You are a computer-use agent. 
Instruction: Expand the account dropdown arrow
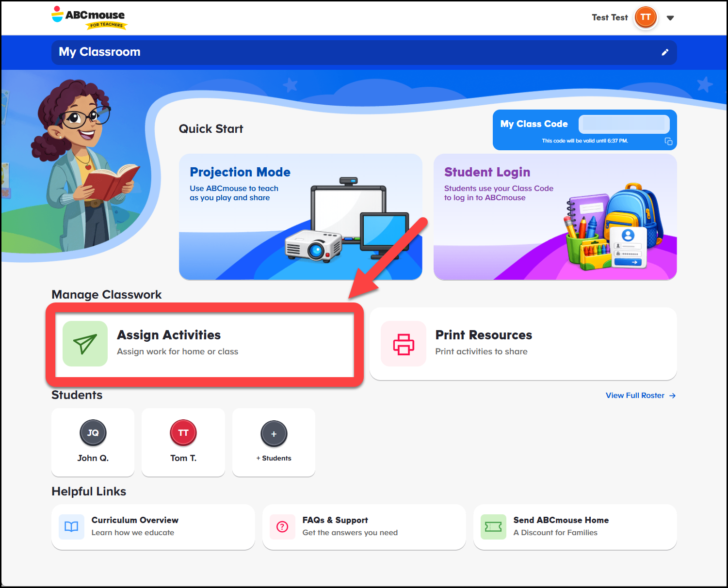click(670, 18)
